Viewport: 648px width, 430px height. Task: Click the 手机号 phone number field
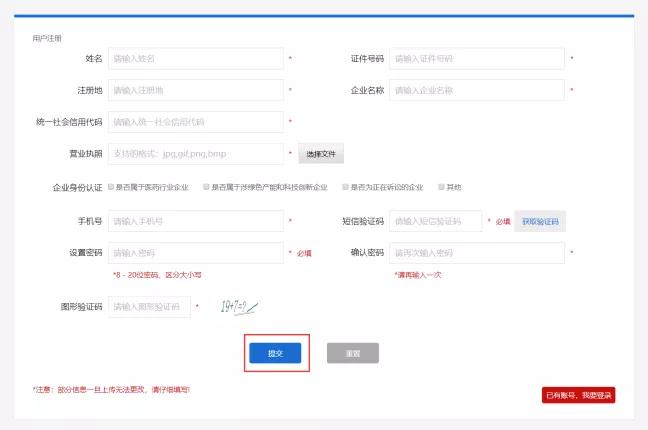(x=196, y=221)
